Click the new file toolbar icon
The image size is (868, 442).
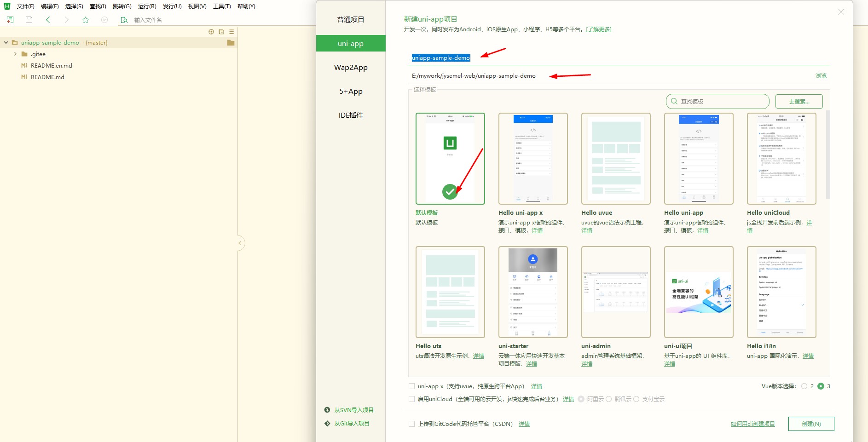(10, 20)
